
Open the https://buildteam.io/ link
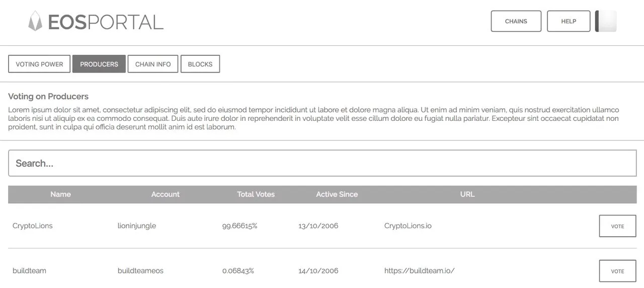pos(420,271)
